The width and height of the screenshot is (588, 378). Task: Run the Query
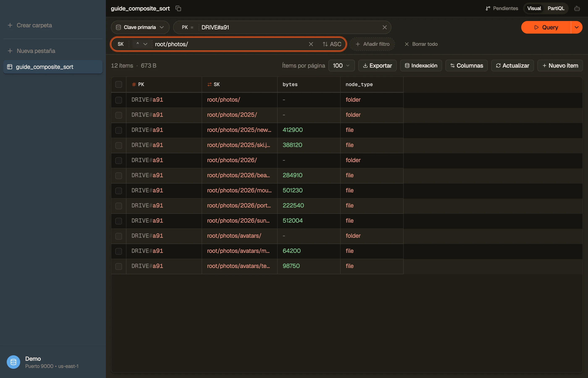(x=546, y=27)
